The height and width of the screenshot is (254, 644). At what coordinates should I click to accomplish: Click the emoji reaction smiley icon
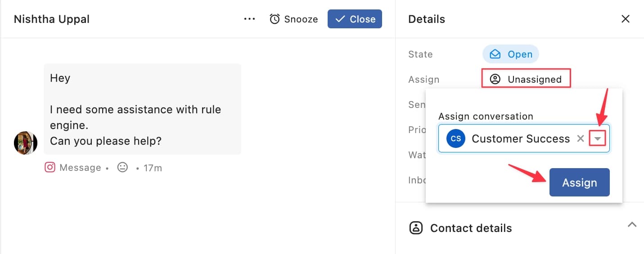pyautogui.click(x=122, y=168)
